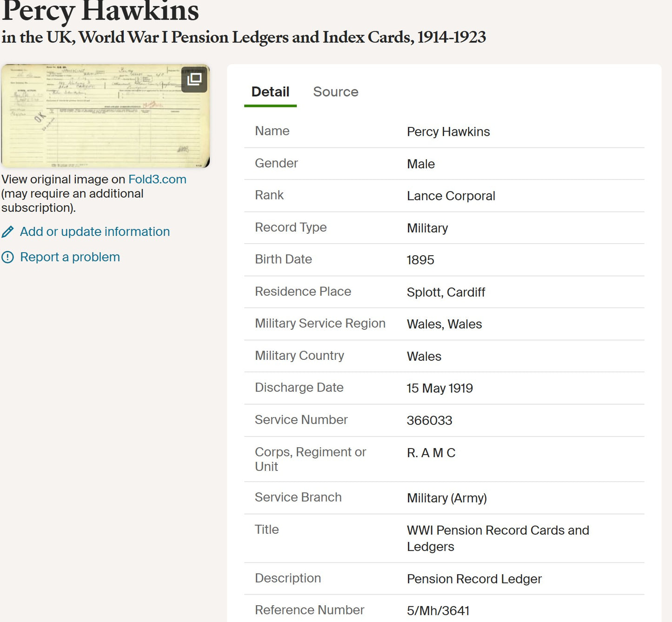Click Add or update information
Image resolution: width=672 pixels, height=622 pixels.
coord(95,232)
